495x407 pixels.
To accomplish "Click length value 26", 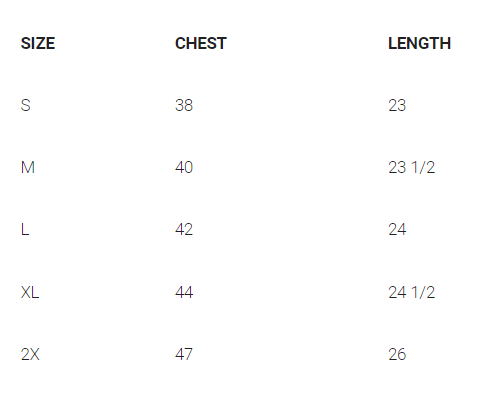I will click(x=397, y=354).
